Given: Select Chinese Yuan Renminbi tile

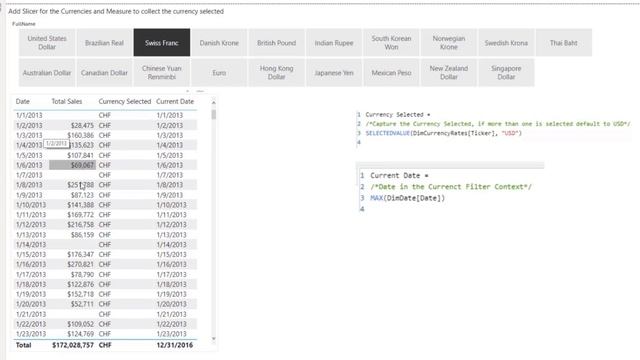Looking at the screenshot, I should pos(162,73).
